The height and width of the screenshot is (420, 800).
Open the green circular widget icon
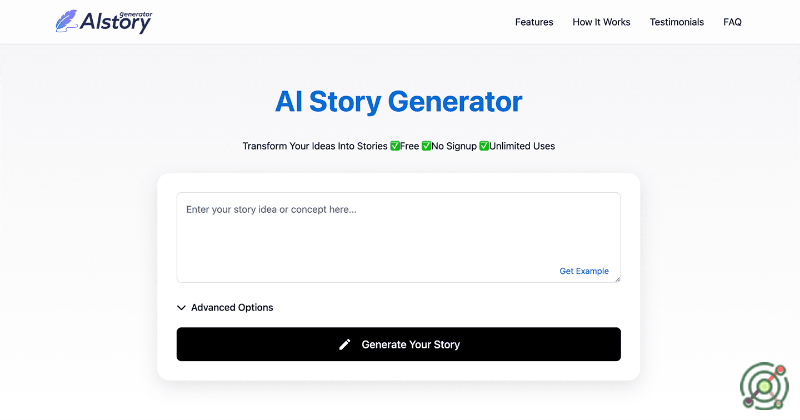click(764, 385)
